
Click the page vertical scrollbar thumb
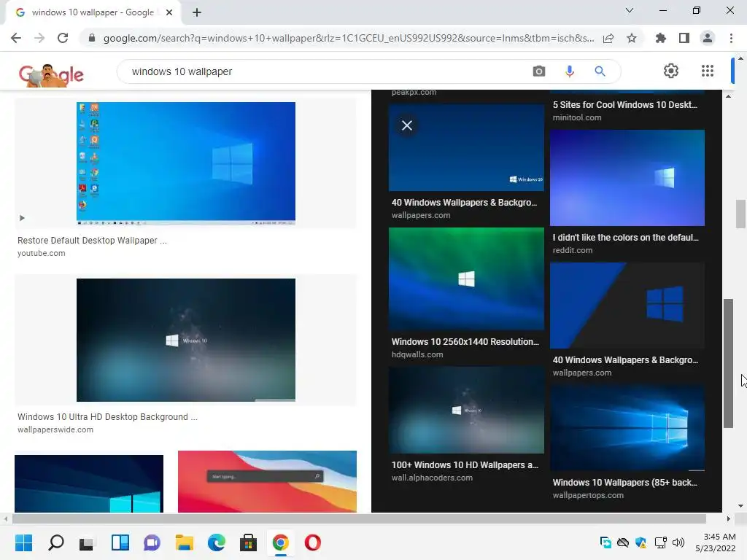[x=740, y=214]
